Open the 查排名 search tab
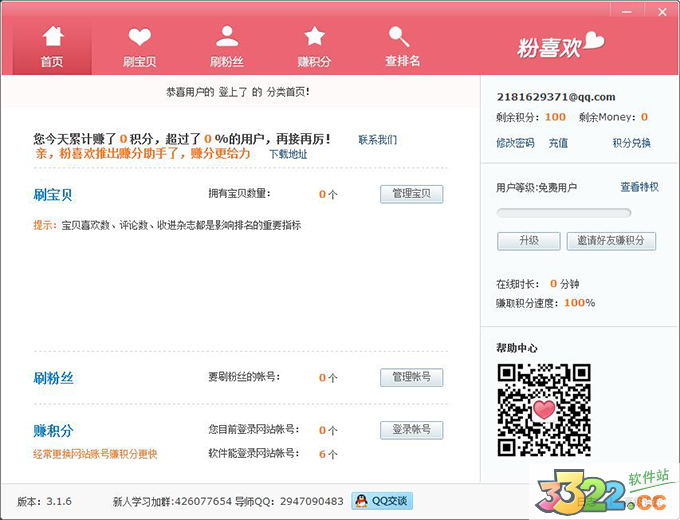The image size is (680, 520). (x=402, y=47)
